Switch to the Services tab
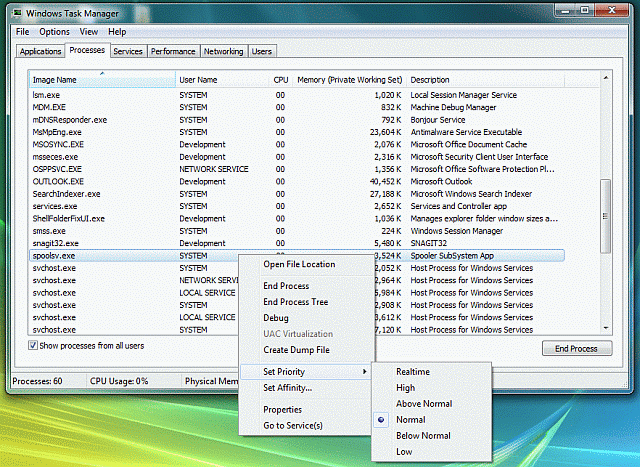 (127, 51)
